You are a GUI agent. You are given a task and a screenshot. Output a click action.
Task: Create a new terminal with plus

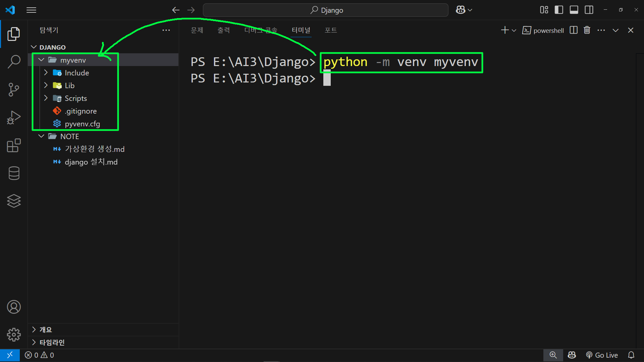(x=505, y=30)
